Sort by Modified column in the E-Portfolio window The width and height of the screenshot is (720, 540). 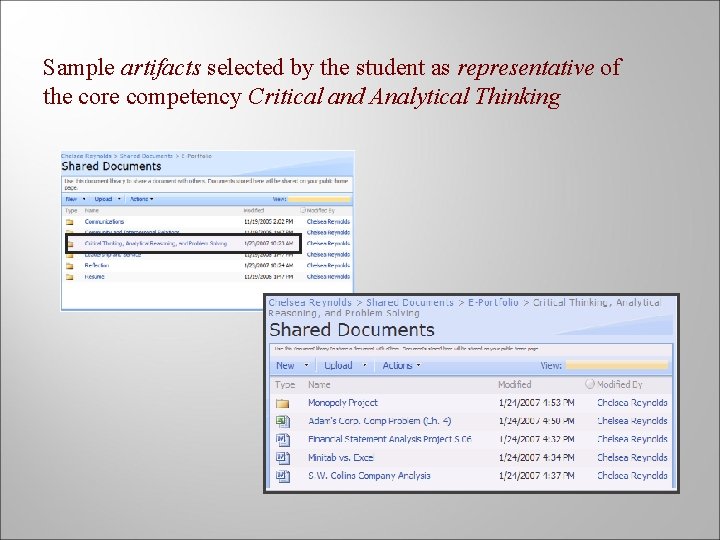coord(254,210)
